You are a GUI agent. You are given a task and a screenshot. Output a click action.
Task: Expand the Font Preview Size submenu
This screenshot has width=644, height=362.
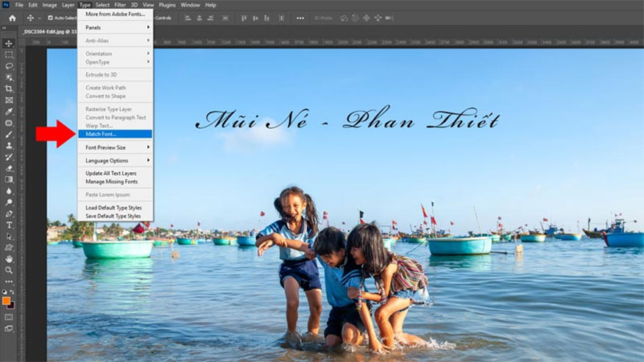[x=116, y=147]
